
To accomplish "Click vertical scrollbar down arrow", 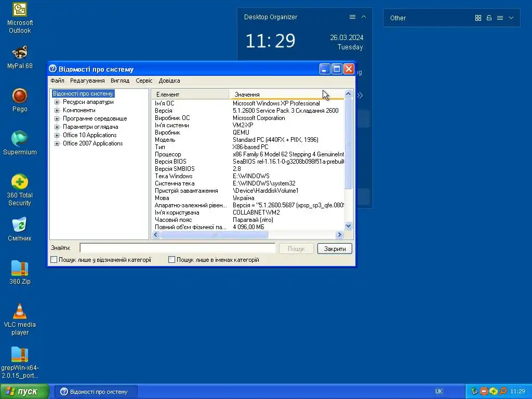I will coord(348,226).
